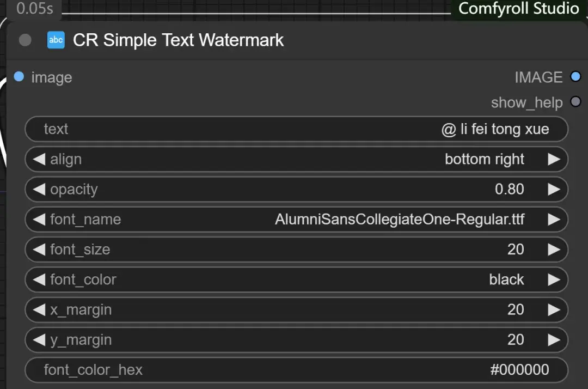The image size is (588, 389).
Task: Decrease y_margin with the left arrow
Action: 39,339
